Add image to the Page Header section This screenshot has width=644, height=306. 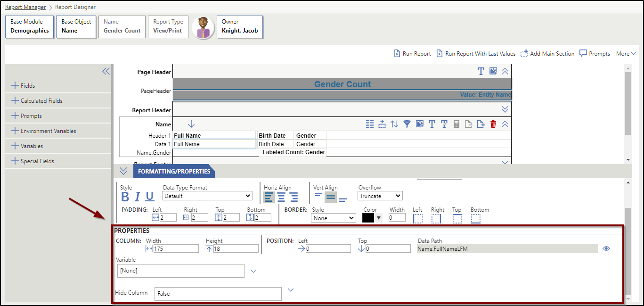pos(493,71)
